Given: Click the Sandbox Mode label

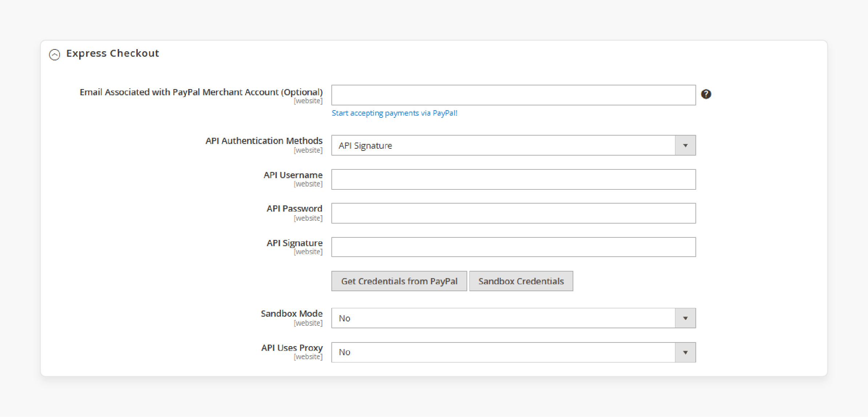Looking at the screenshot, I should [292, 313].
